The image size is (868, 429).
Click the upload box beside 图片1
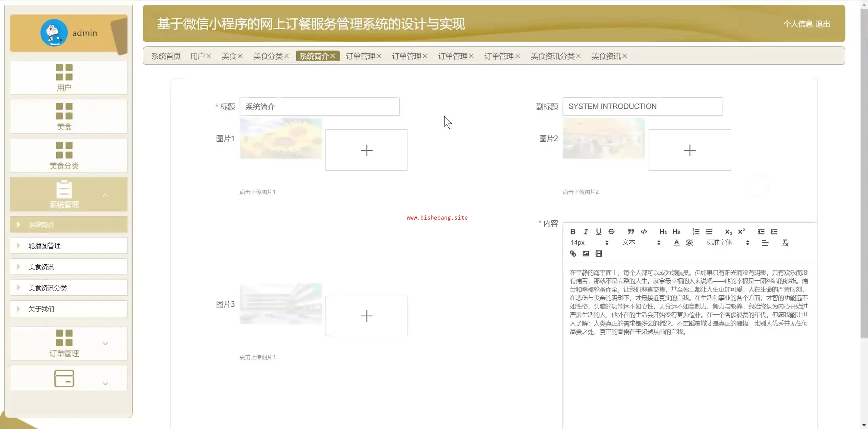pyautogui.click(x=367, y=150)
